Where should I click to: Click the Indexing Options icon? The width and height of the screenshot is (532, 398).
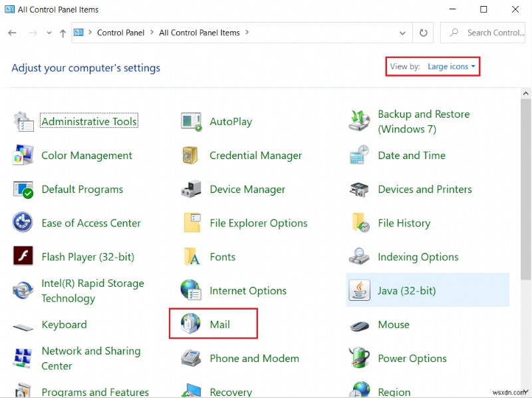[x=418, y=256]
